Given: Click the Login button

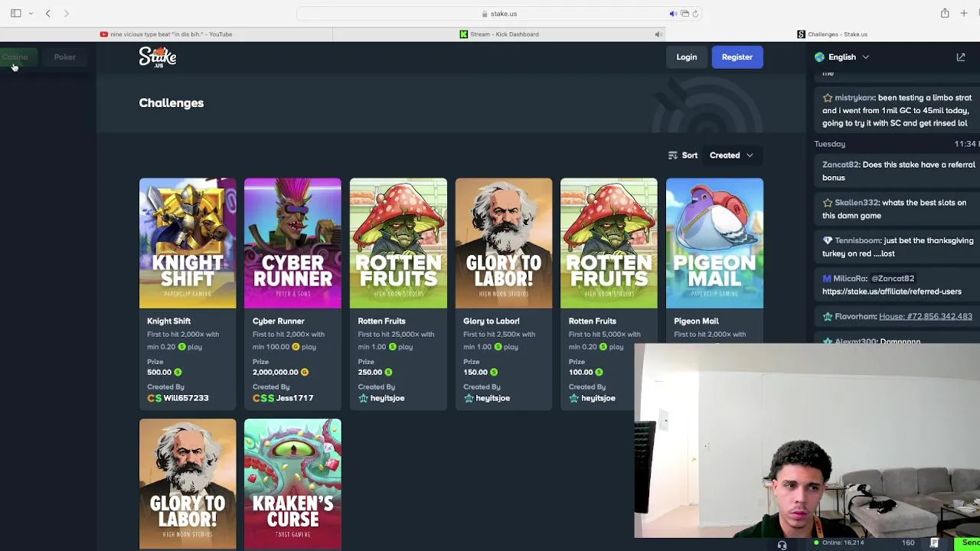Looking at the screenshot, I should pos(687,57).
